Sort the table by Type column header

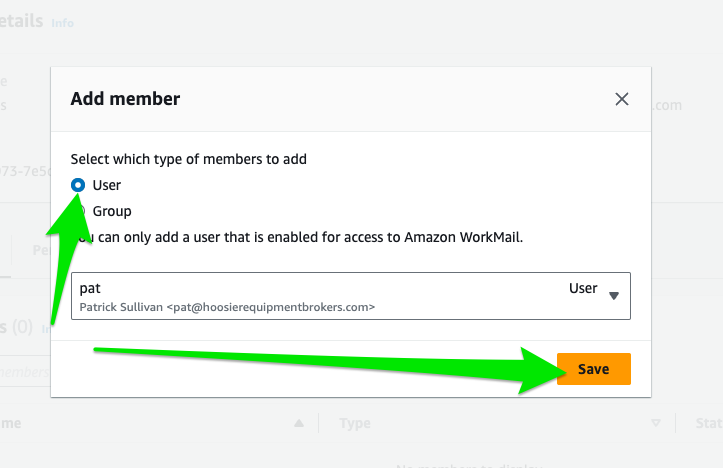[356, 424]
